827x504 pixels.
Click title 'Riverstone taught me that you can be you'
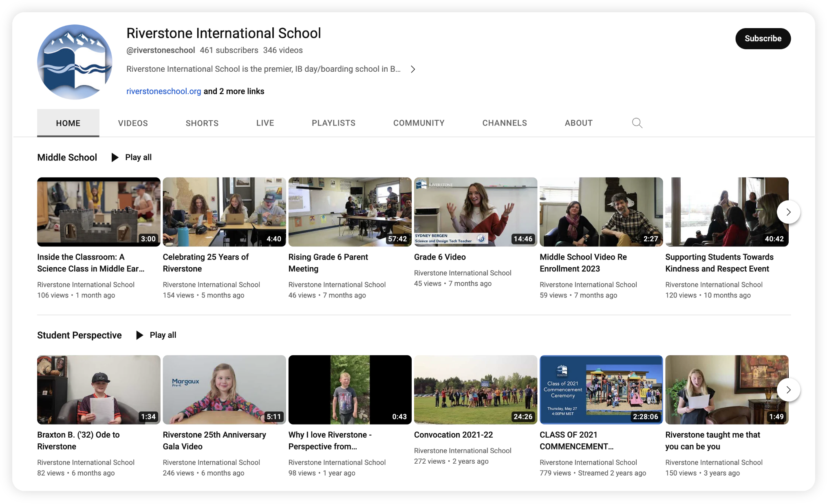[713, 440]
